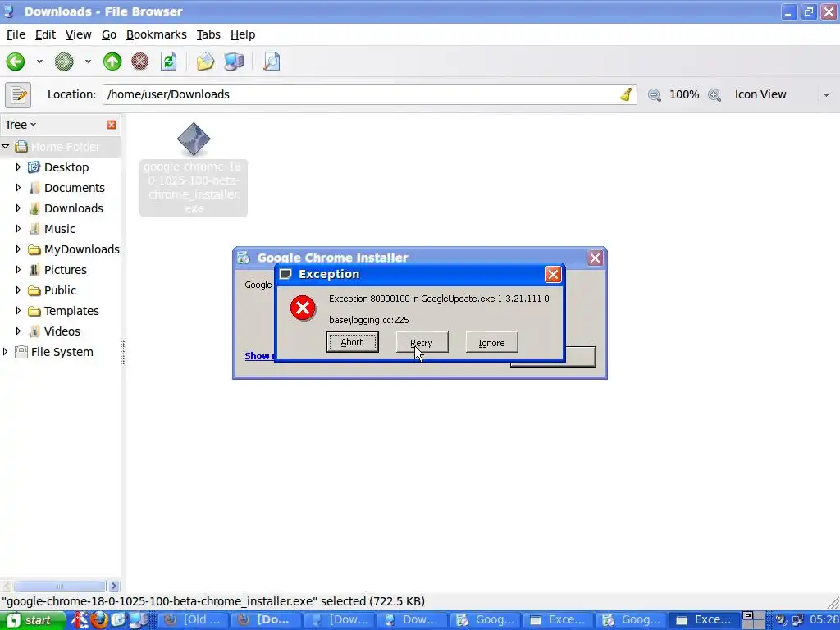The height and width of the screenshot is (630, 840).
Task: Expand the Documents tree node
Action: (x=18, y=188)
